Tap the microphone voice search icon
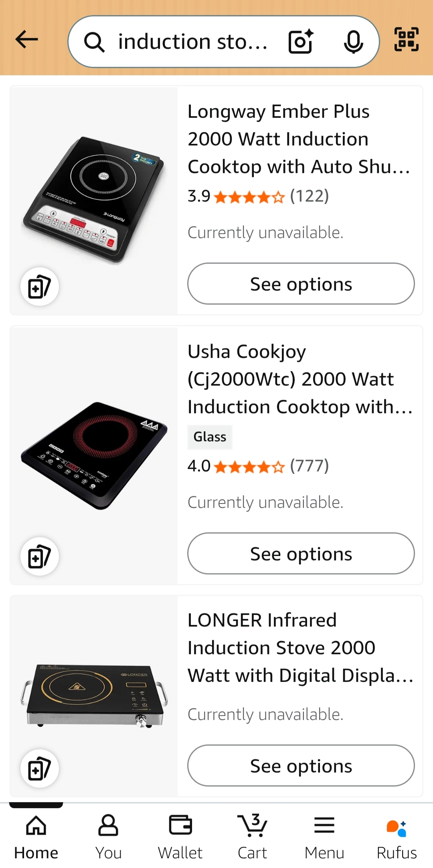 pos(353,41)
